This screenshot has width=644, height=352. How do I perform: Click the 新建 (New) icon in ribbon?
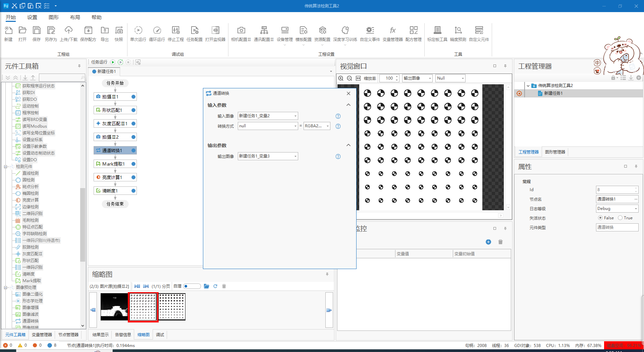(x=8, y=34)
